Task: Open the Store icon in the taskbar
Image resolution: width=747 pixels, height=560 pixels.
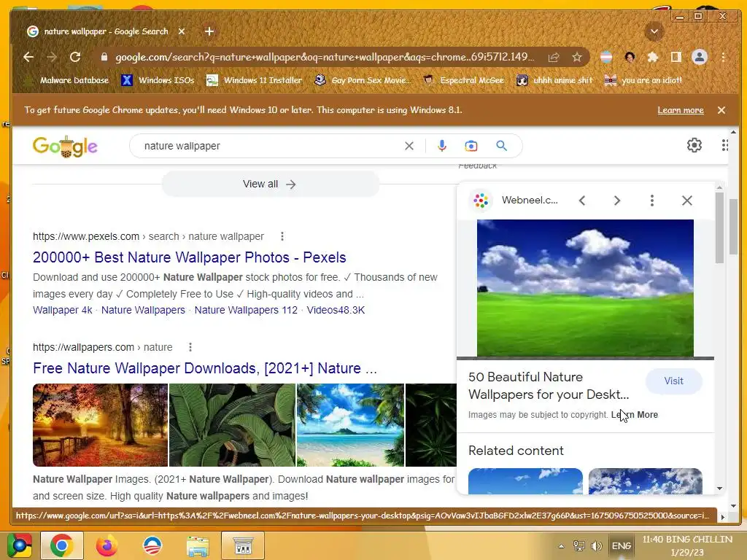Action: [x=243, y=545]
